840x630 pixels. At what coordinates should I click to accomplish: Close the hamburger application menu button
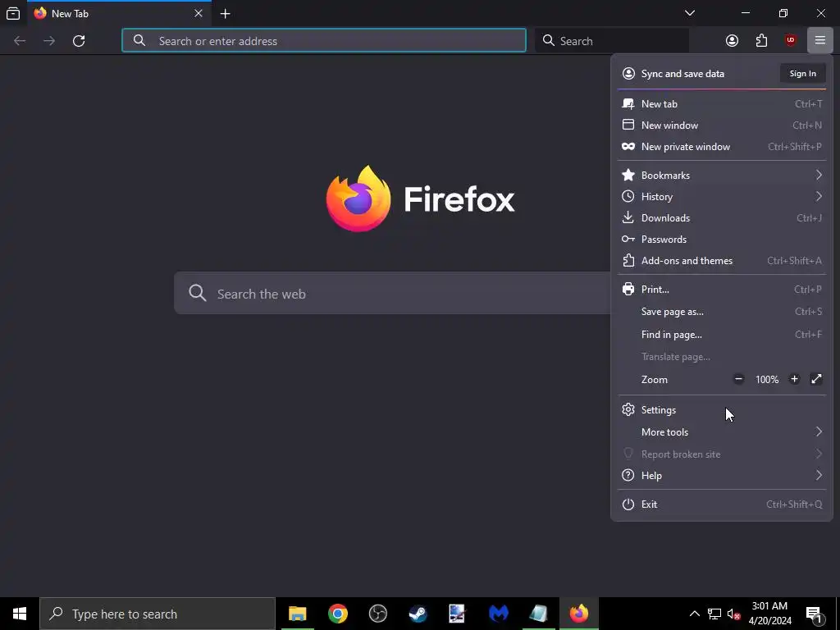point(819,40)
